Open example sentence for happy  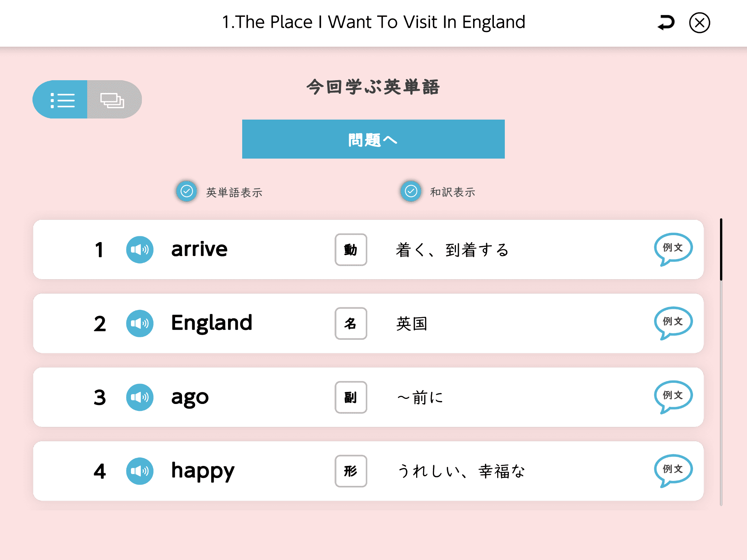coord(673,470)
